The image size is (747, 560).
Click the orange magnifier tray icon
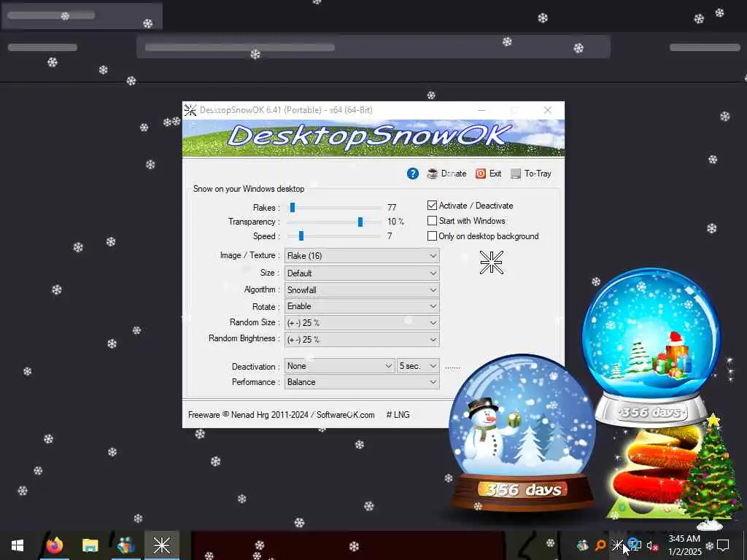pyautogui.click(x=600, y=545)
